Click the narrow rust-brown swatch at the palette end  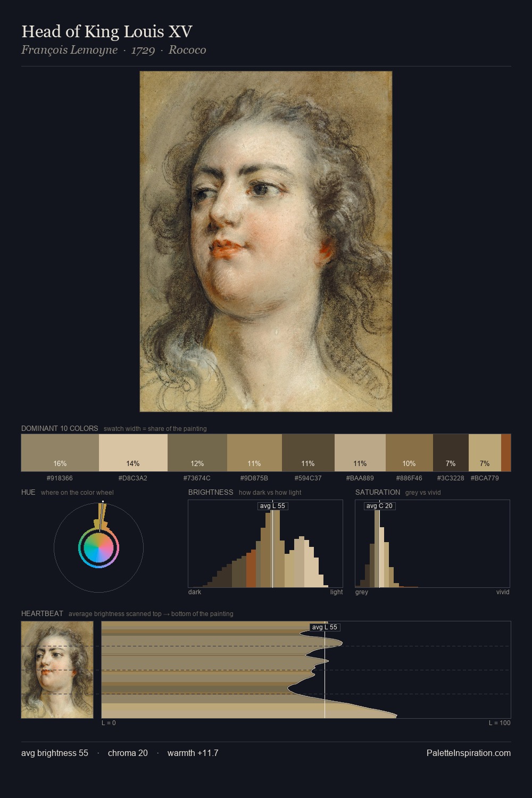pyautogui.click(x=506, y=453)
